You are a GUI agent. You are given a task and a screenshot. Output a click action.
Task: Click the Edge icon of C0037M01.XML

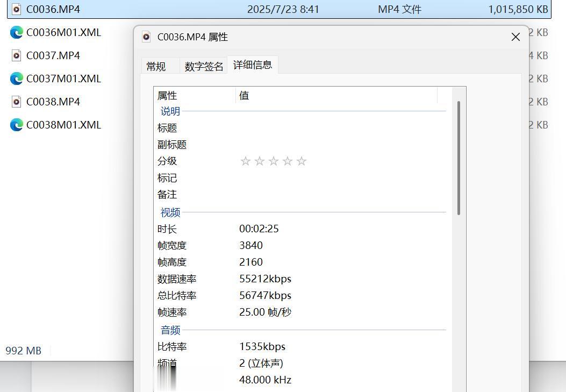16,79
